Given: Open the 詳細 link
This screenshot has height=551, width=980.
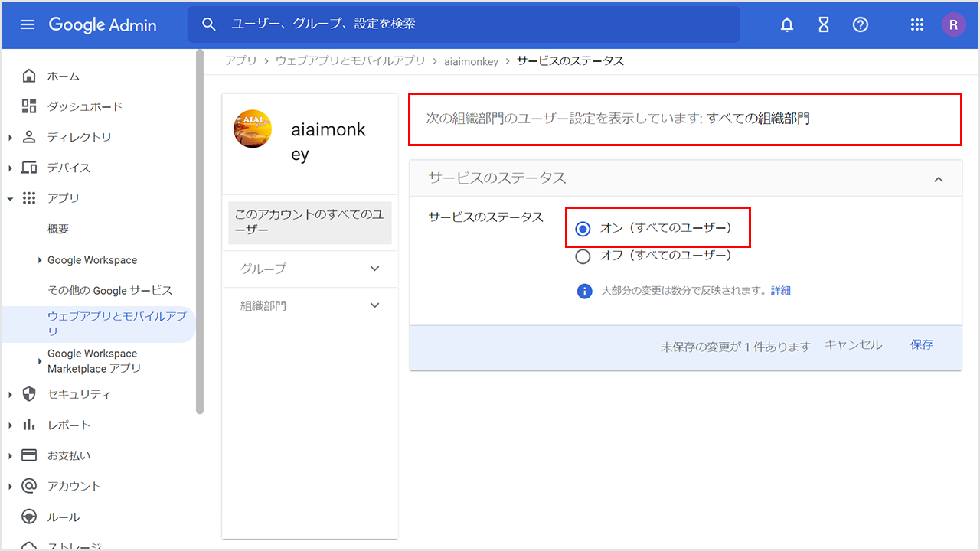Looking at the screenshot, I should point(780,291).
